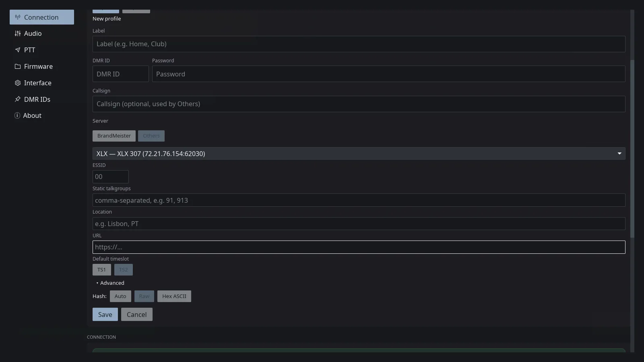
Task: Collapse the Advanced section
Action: [110, 283]
